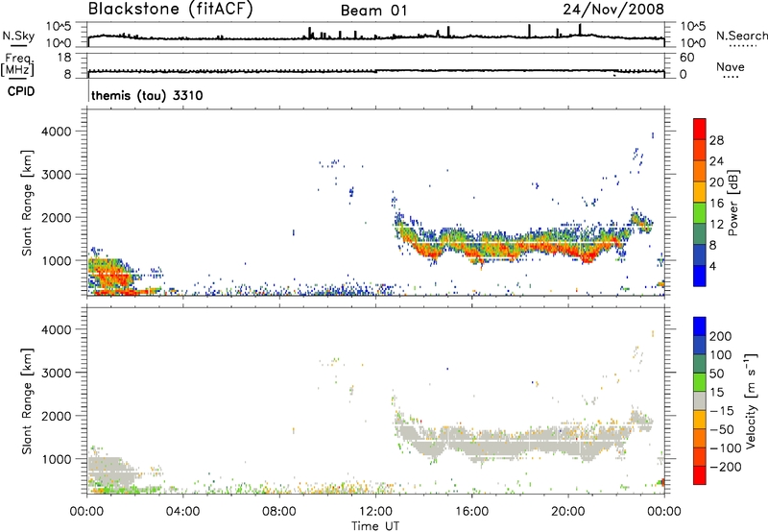The width and height of the screenshot is (768, 532).
Task: Click the '4' power colorbar value
Action: pos(712,266)
